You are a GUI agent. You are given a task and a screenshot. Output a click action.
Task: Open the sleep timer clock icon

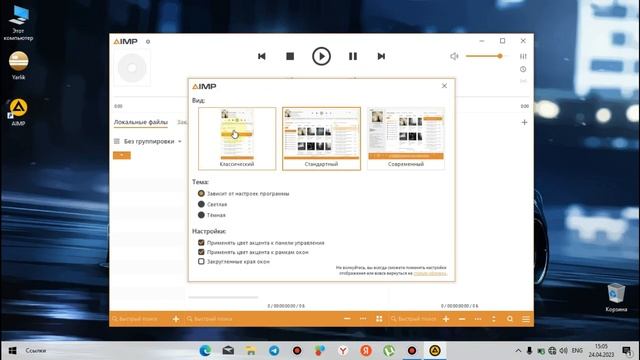[523, 69]
